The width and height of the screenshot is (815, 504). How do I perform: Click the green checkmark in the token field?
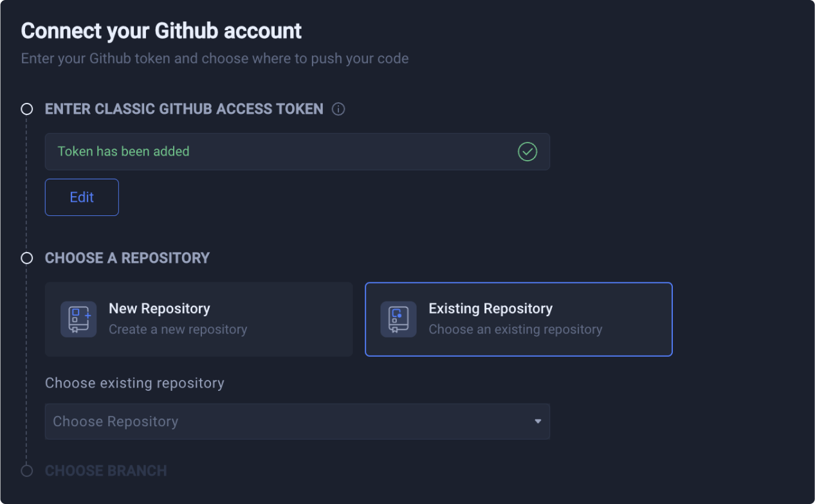527,152
